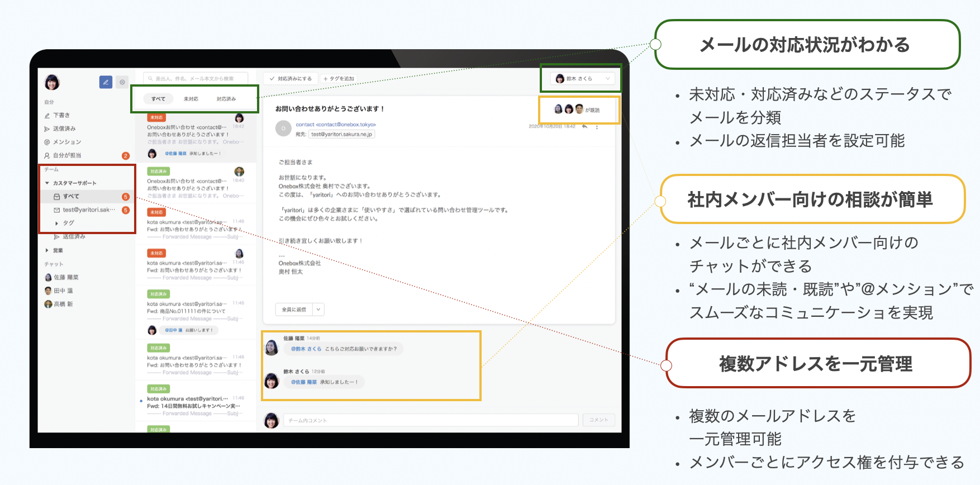The height and width of the screenshot is (485, 980).
Task: Open dropdown arrow beside 全員に返信
Action: (318, 309)
